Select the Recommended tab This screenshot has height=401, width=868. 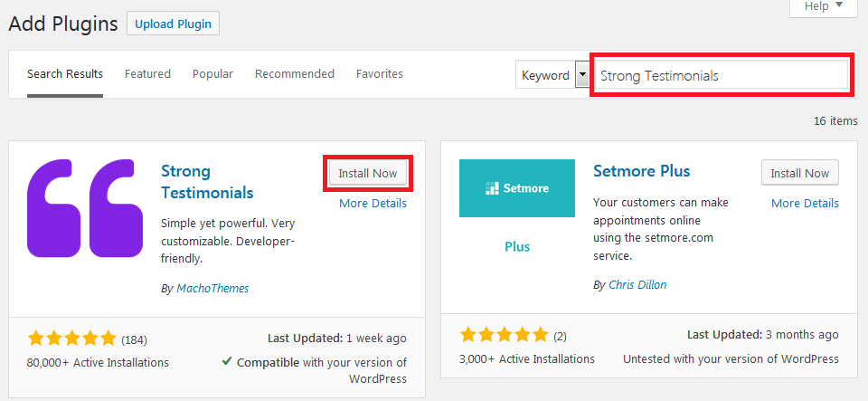(295, 74)
